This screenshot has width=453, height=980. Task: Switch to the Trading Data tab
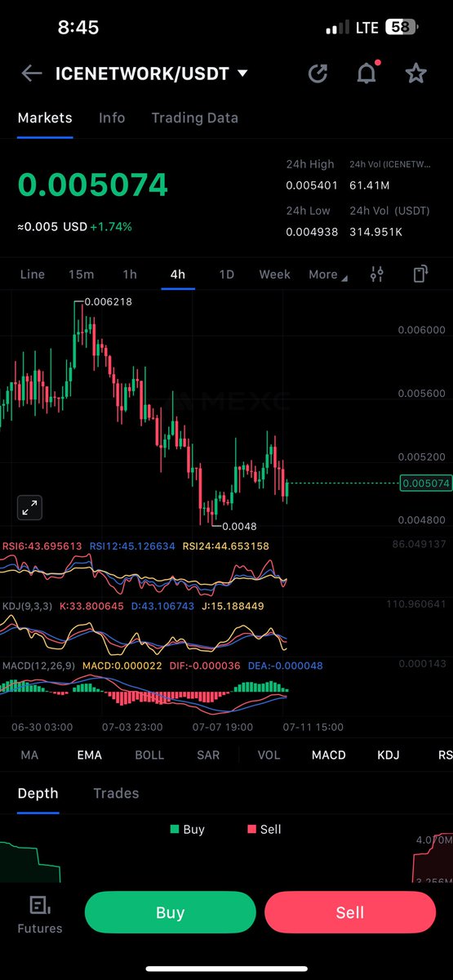click(x=195, y=118)
